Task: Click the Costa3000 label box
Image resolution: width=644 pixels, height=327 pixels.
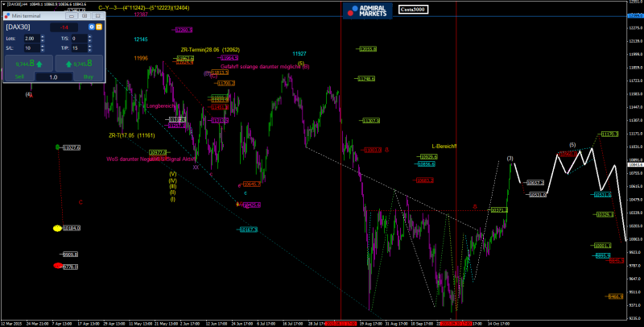Action: pos(415,10)
